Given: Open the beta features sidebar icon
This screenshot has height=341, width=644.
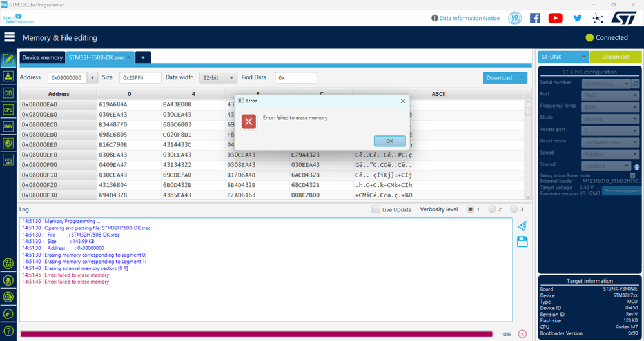Looking at the screenshot, I should [x=8, y=280].
